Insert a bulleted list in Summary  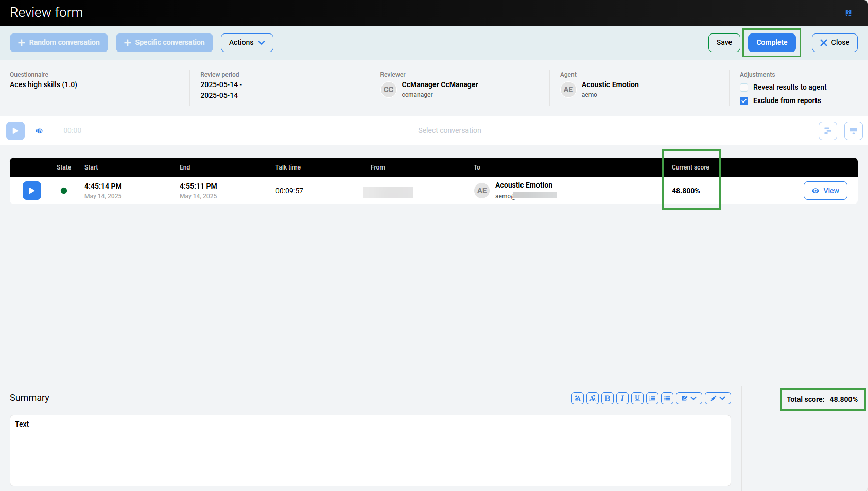click(x=667, y=398)
